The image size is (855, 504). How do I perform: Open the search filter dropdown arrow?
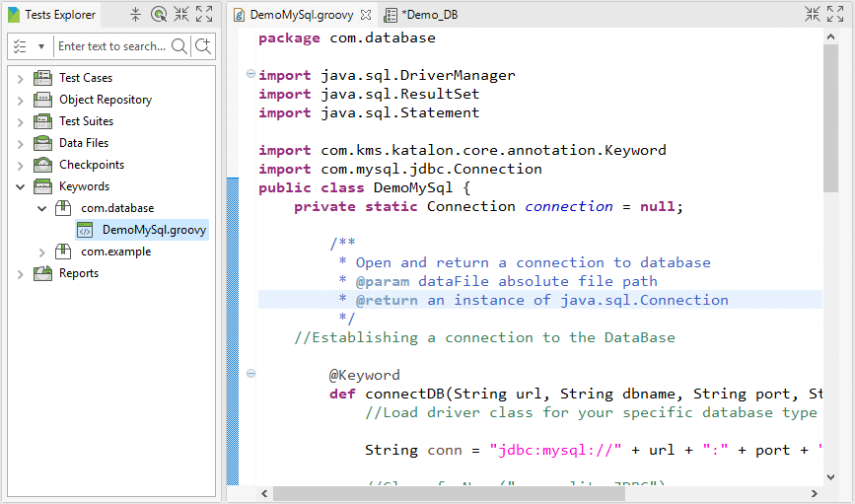pyautogui.click(x=40, y=47)
